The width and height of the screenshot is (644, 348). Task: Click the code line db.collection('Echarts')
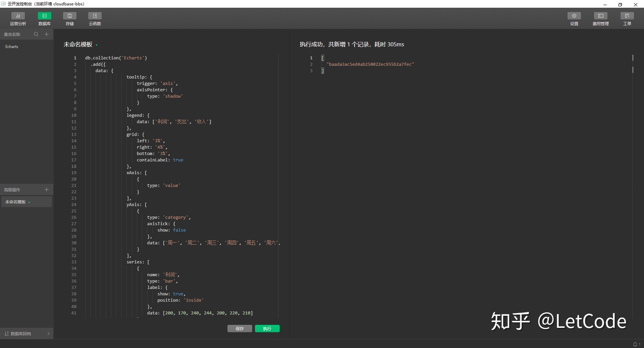click(116, 58)
